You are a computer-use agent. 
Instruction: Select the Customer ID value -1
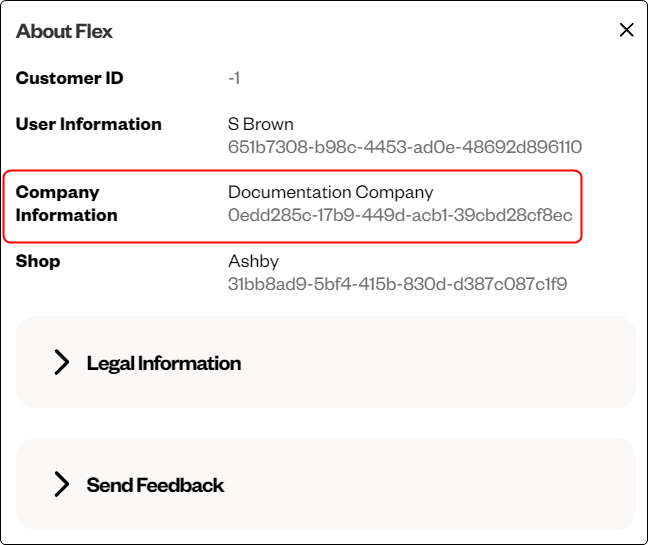(x=234, y=78)
